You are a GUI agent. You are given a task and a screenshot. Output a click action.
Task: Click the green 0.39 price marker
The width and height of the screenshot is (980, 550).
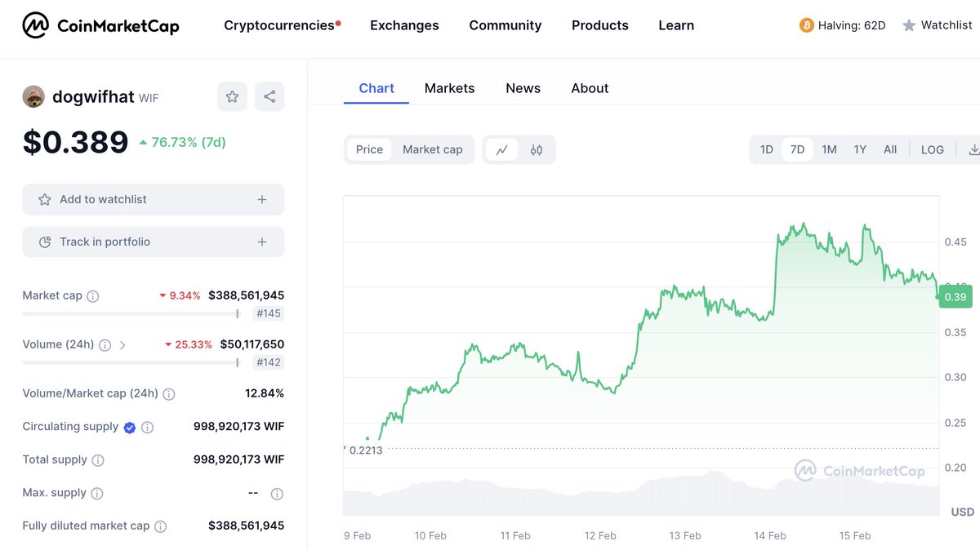click(x=955, y=297)
